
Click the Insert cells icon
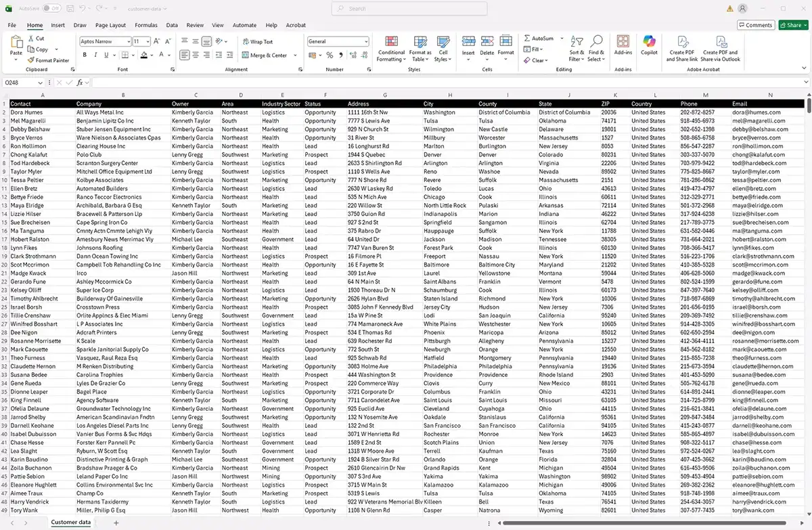click(x=468, y=41)
